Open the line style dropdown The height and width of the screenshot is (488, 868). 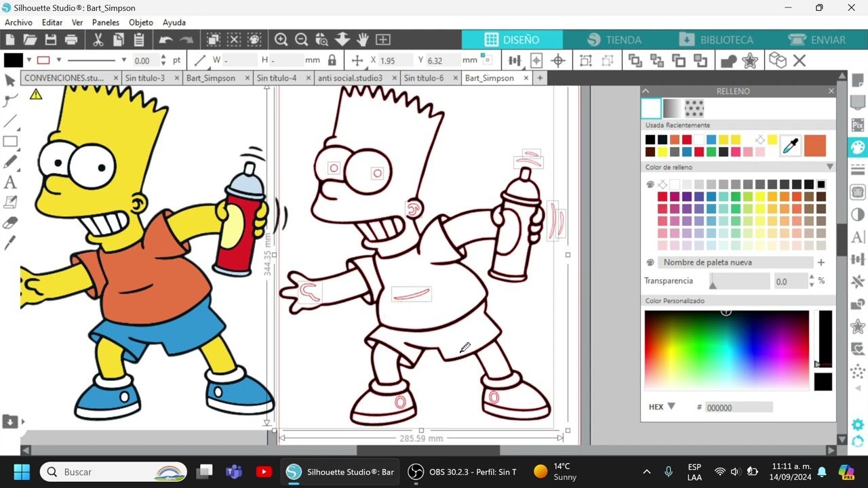[x=123, y=60]
